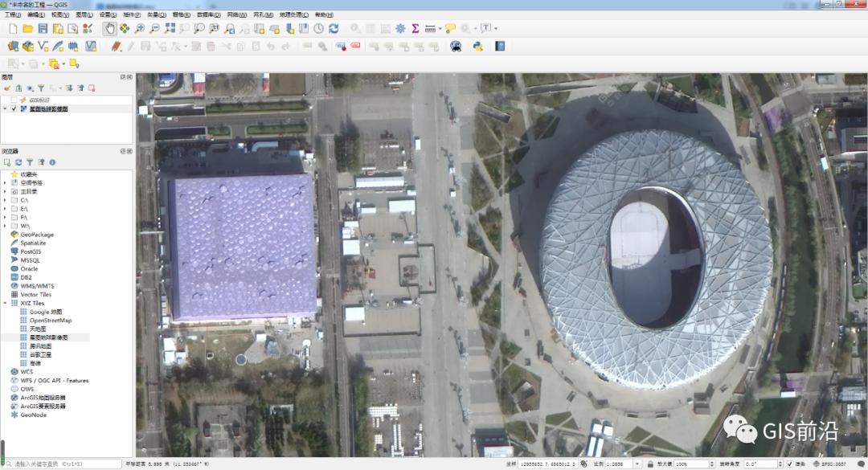The height and width of the screenshot is (470, 868).
Task: Open the Python console icon
Action: (478, 46)
